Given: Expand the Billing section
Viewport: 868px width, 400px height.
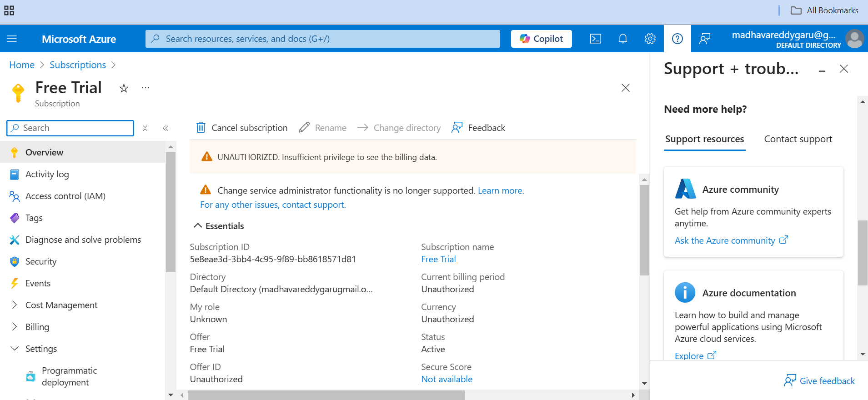Looking at the screenshot, I should (82, 327).
